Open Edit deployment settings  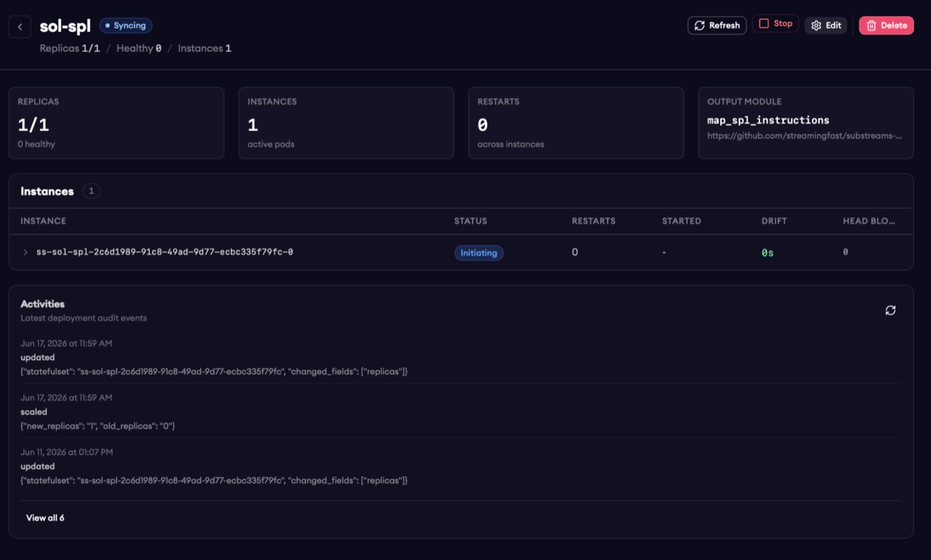[x=826, y=25]
